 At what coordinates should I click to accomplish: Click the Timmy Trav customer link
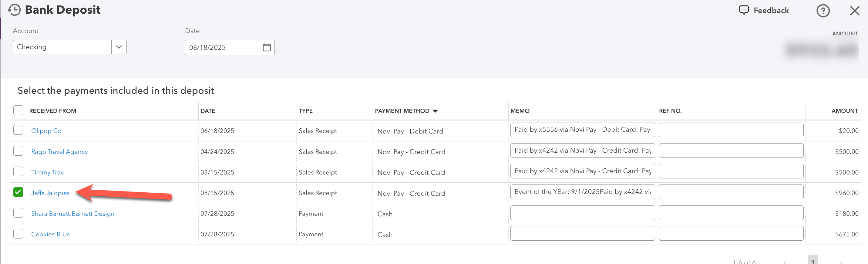point(48,172)
